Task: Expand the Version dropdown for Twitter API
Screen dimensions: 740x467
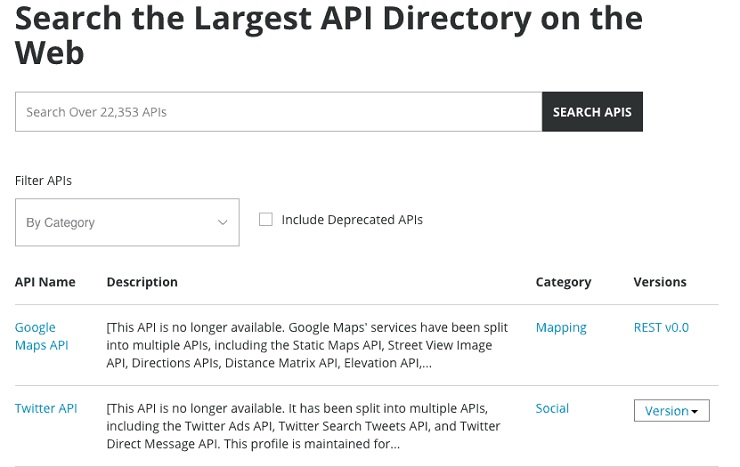Action: (672, 411)
